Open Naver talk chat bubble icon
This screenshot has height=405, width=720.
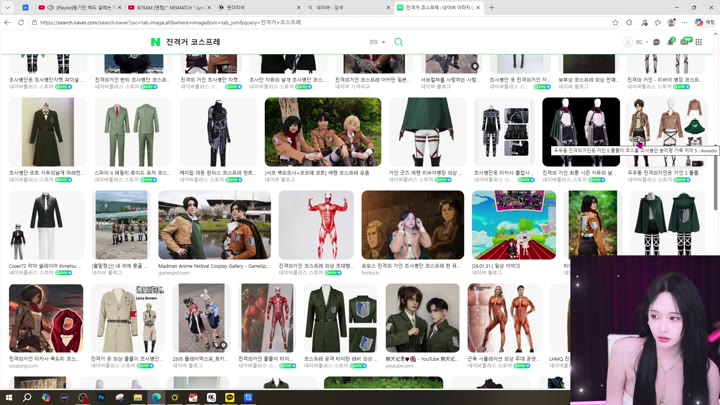[657, 42]
